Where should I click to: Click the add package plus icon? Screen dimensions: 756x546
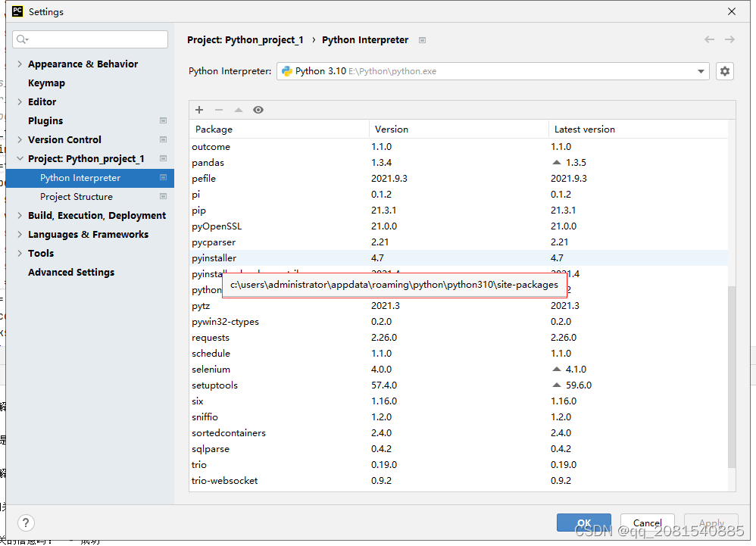tap(199, 110)
